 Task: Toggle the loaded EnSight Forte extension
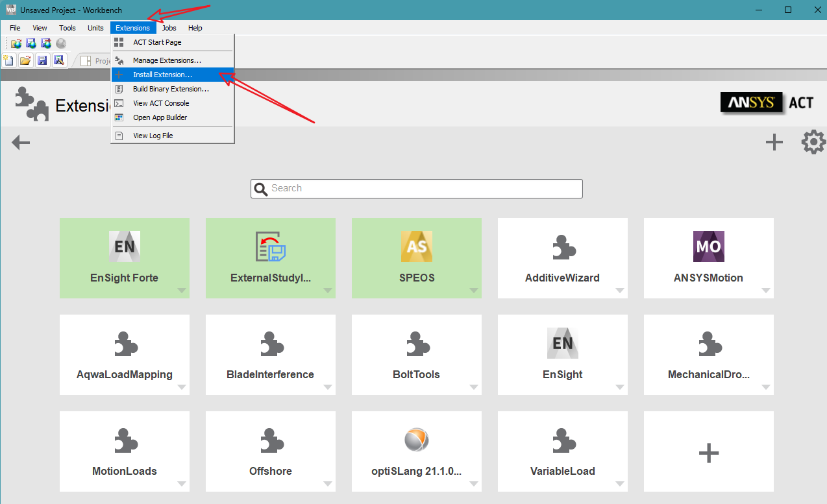click(124, 258)
